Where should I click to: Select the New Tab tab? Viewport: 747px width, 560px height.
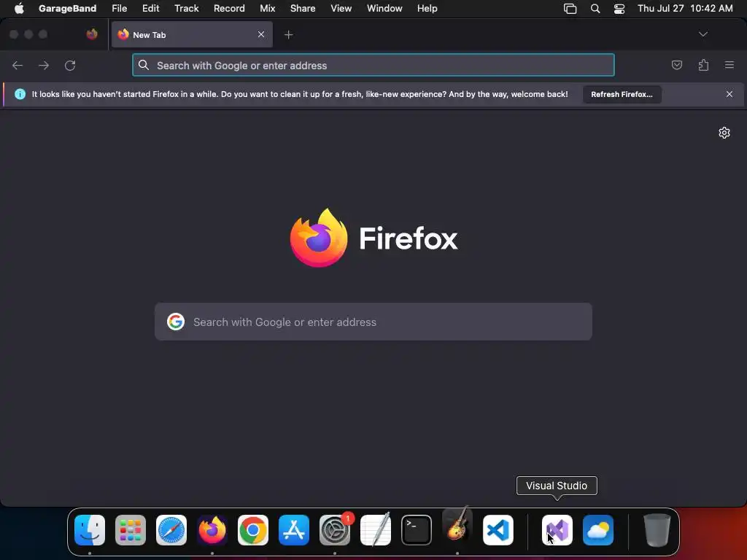(x=192, y=34)
